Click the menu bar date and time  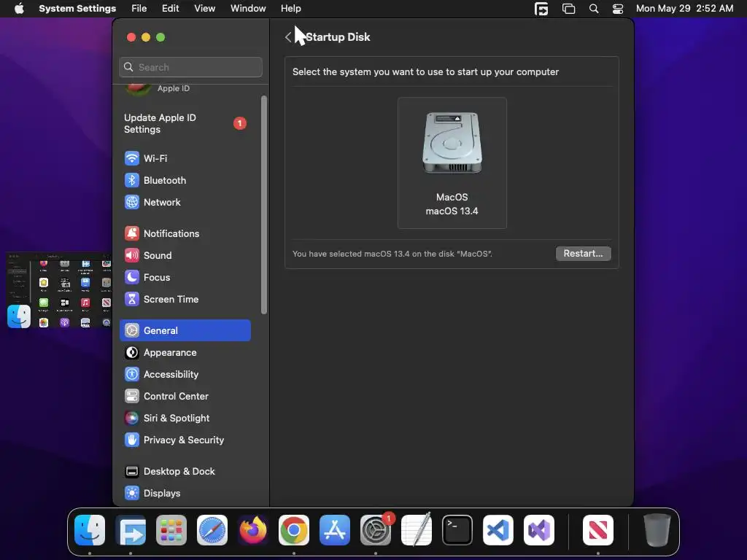coord(684,9)
